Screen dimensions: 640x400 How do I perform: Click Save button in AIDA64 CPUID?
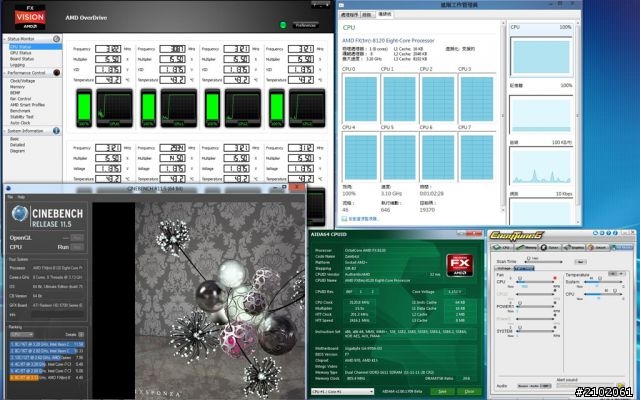tap(442, 391)
